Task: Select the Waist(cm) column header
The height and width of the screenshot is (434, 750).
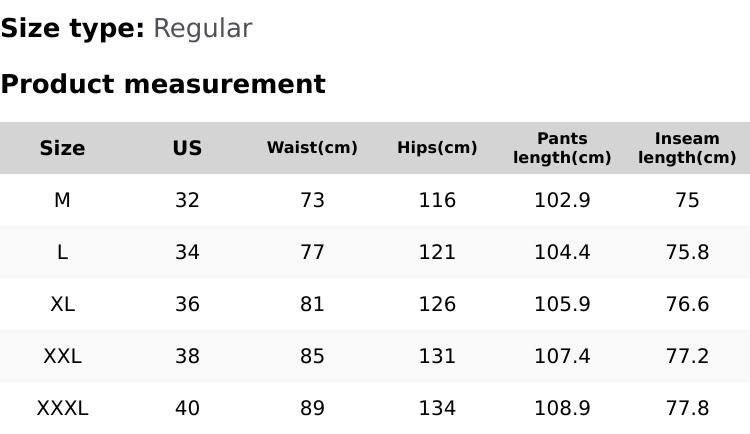Action: pyautogui.click(x=312, y=148)
